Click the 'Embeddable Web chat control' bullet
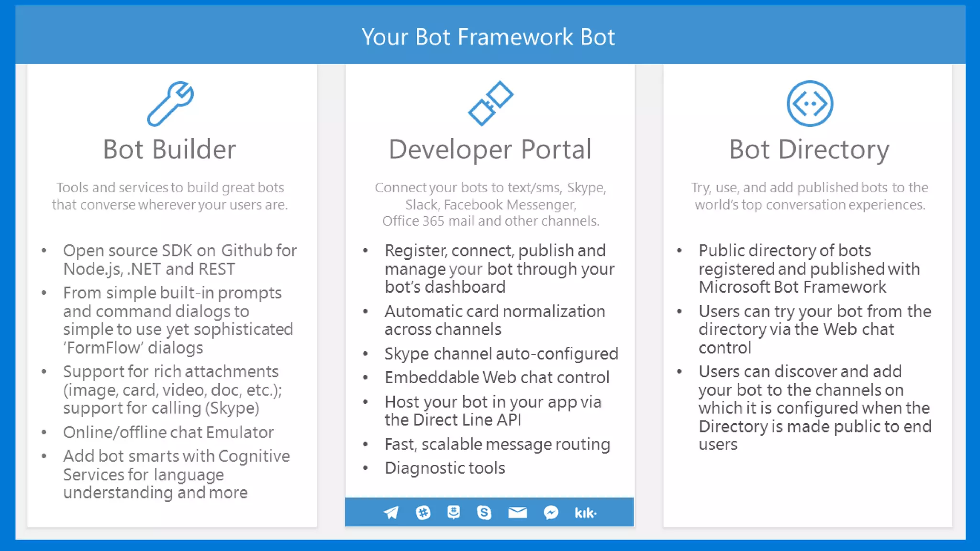This screenshot has width=980, height=551. pos(497,377)
